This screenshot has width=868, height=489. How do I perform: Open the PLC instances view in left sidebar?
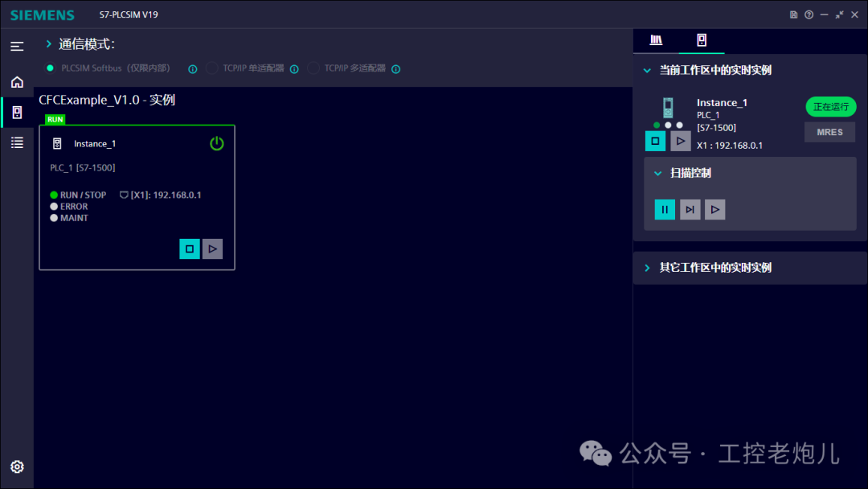[x=17, y=113]
